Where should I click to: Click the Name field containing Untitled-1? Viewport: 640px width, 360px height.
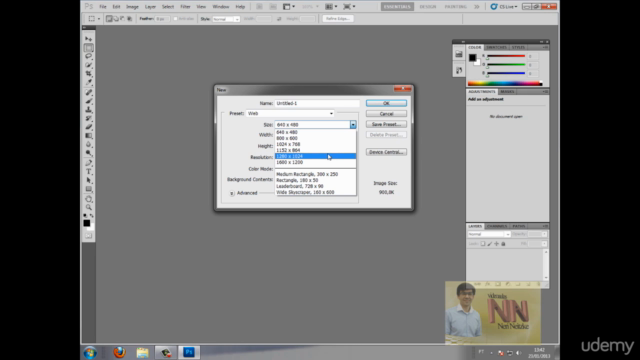pos(317,103)
